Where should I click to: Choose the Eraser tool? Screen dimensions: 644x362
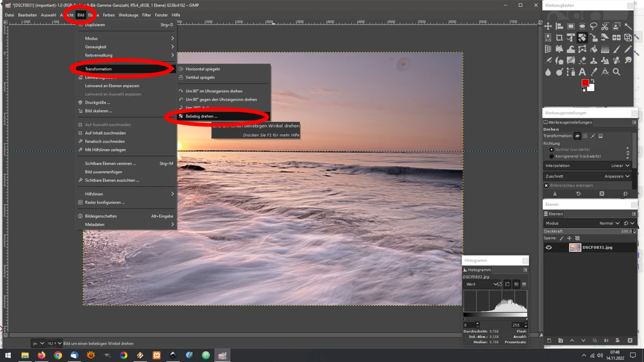click(x=582, y=60)
